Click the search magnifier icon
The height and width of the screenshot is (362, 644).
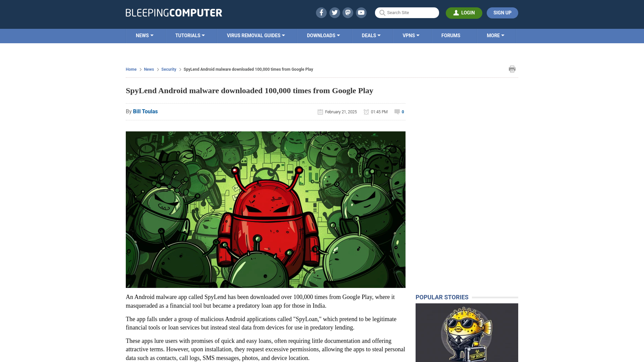382,12
